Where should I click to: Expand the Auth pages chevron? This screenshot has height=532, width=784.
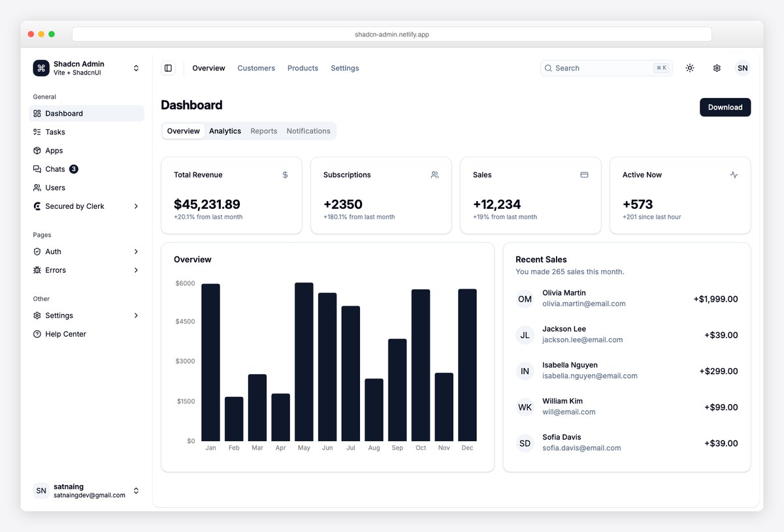click(x=136, y=251)
